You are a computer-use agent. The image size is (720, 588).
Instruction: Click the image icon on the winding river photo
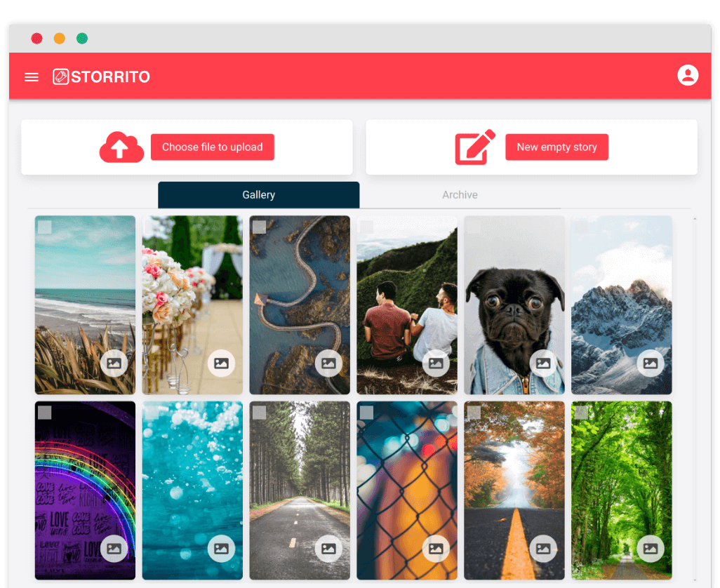pyautogui.click(x=329, y=363)
